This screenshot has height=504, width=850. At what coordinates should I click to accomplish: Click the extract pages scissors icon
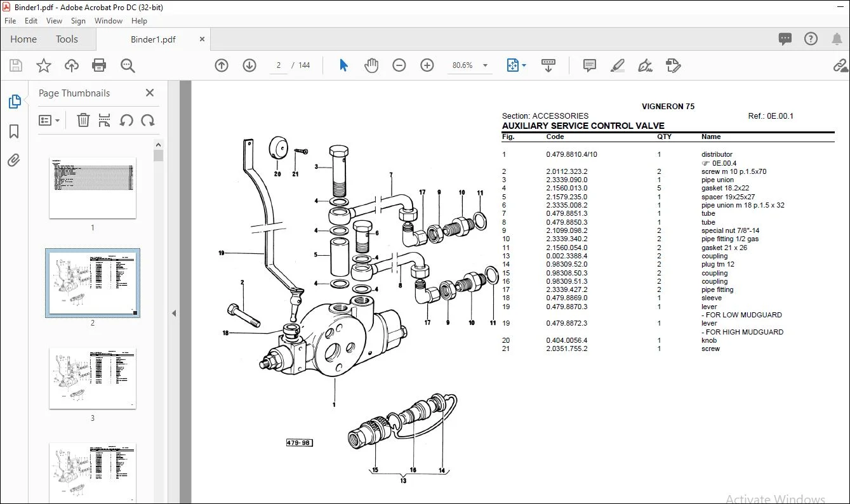pyautogui.click(x=105, y=120)
